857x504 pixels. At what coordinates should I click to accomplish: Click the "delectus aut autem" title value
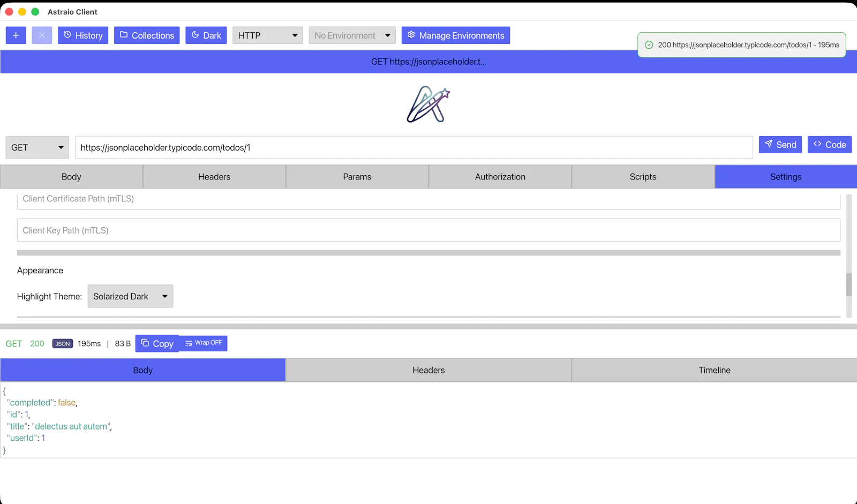coord(71,426)
